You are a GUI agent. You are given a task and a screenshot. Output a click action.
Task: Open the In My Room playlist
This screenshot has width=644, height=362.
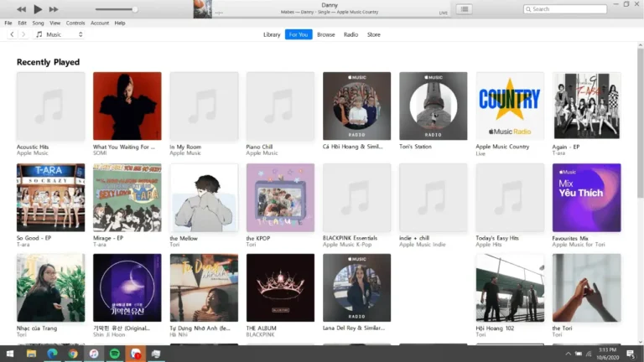[x=204, y=106]
